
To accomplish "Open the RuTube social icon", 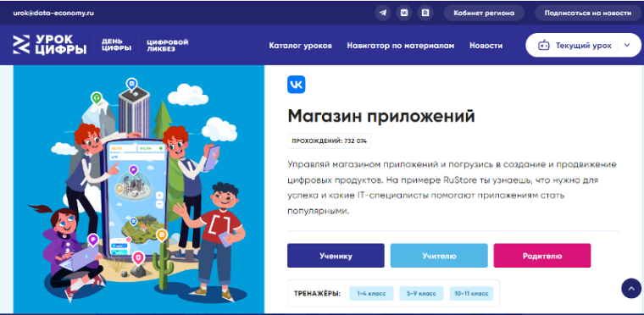I will click(x=425, y=13).
